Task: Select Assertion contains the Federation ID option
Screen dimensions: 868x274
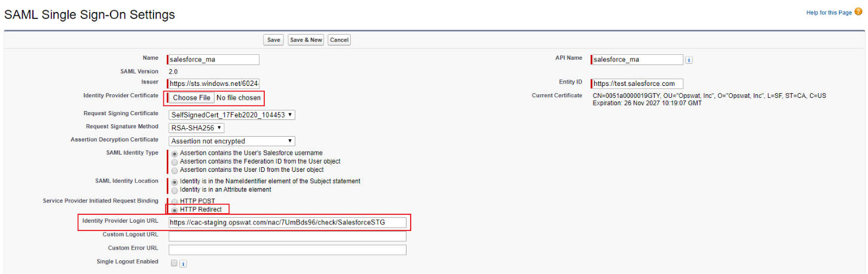Action: (175, 162)
